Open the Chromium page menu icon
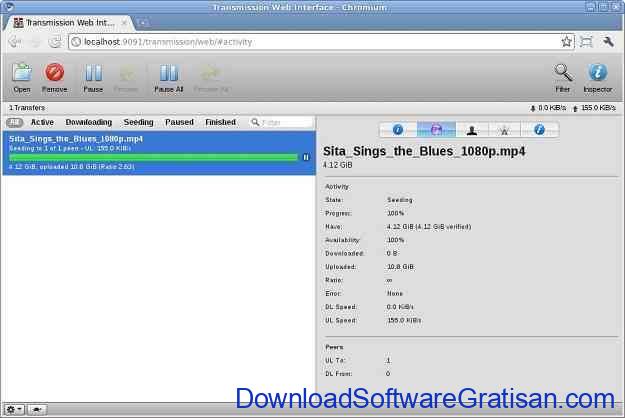Viewport: 625px width, 418px height. coord(586,41)
